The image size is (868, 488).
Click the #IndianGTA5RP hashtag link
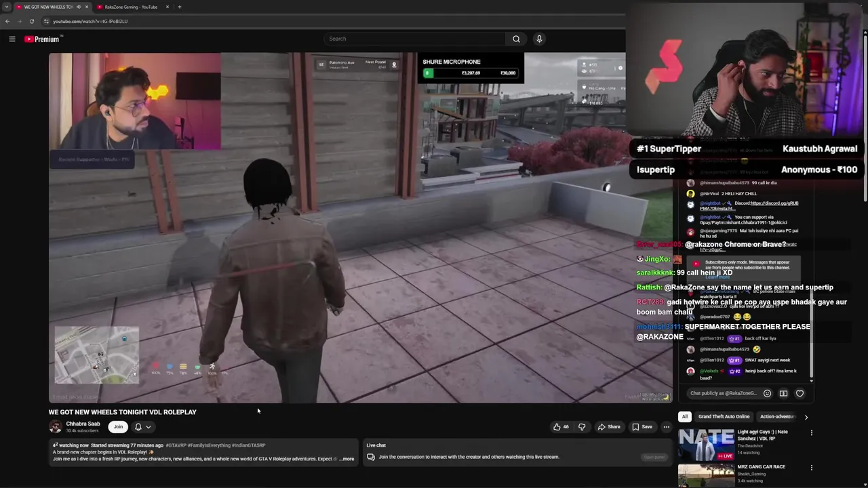click(248, 445)
